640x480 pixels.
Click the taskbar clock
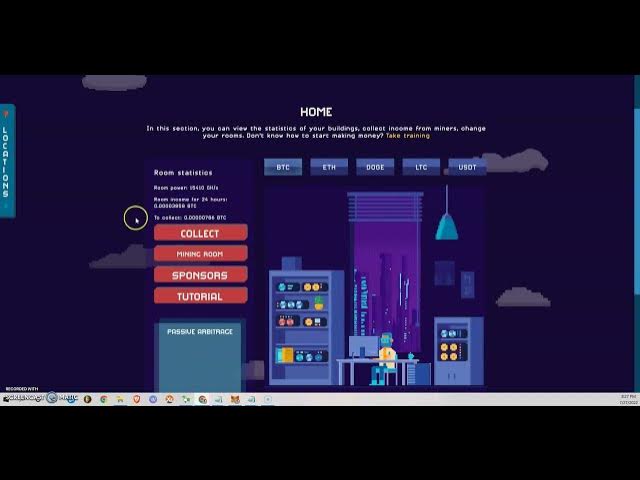[x=628, y=399]
